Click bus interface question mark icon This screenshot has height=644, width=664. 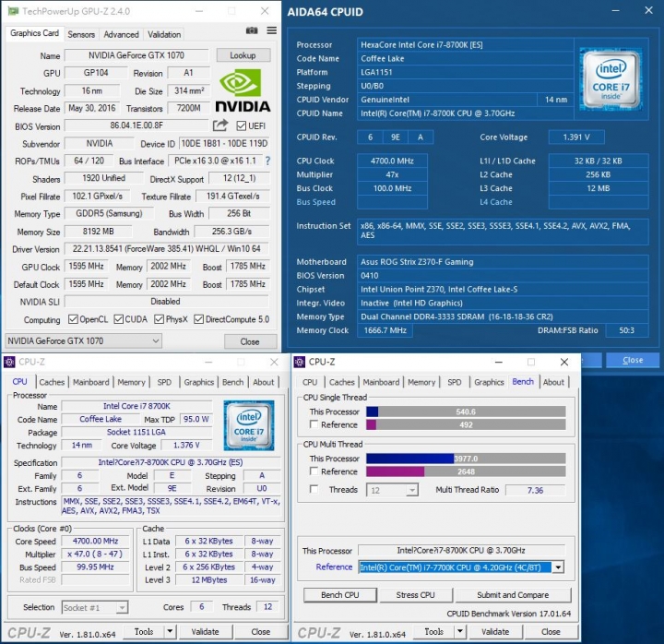pyautogui.click(x=267, y=161)
